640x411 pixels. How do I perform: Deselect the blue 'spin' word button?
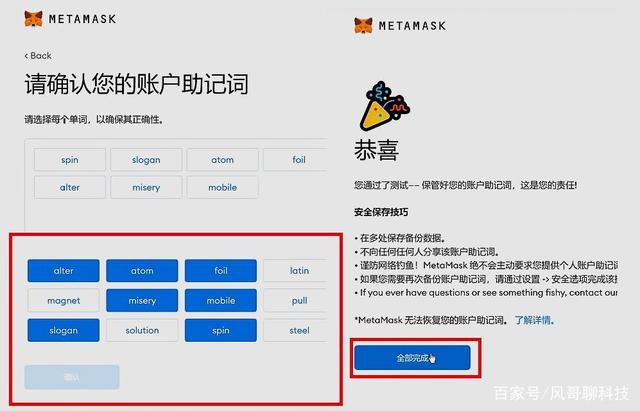(221, 330)
